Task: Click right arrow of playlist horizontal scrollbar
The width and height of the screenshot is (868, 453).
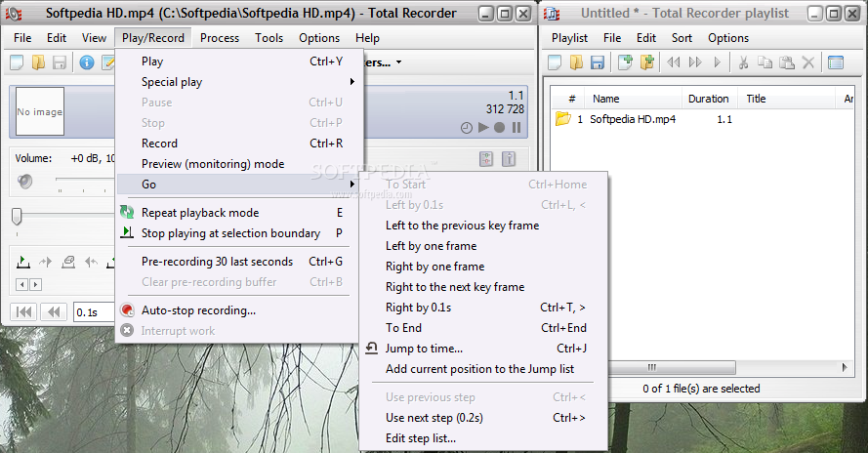Action: point(845,367)
